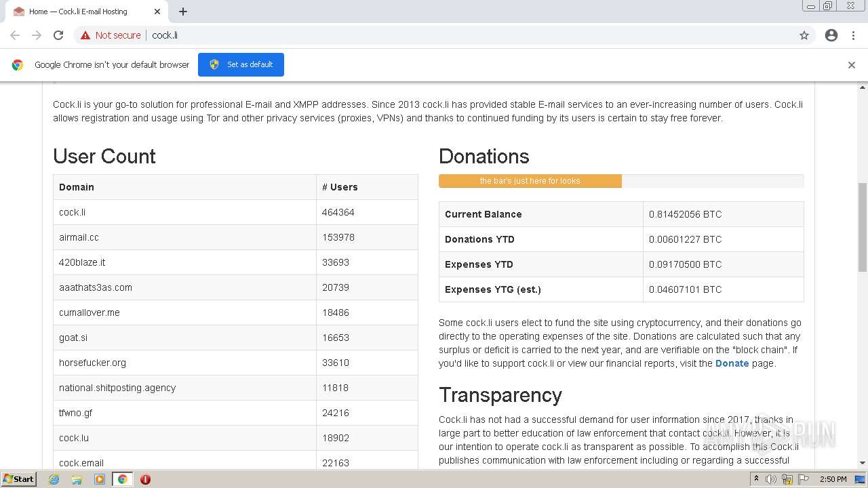This screenshot has height=488, width=868.
Task: Select the cock.li domain row
Action: click(x=235, y=212)
